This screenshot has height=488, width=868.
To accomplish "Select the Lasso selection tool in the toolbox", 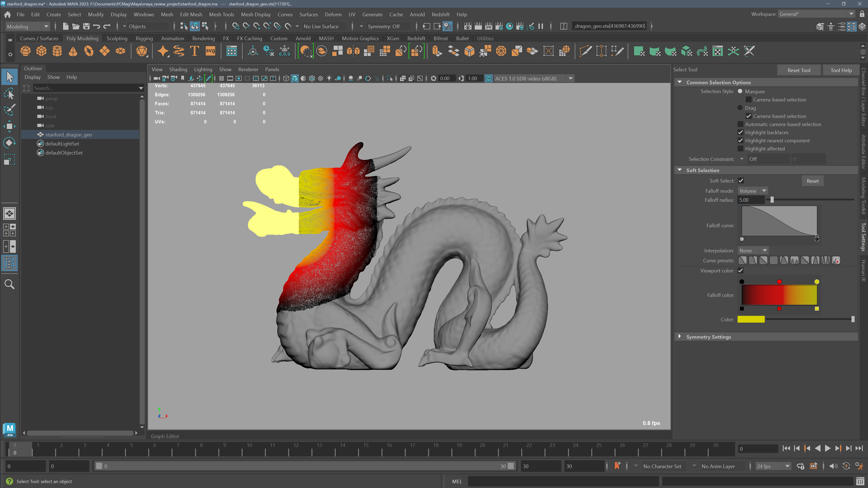I will pos(9,93).
